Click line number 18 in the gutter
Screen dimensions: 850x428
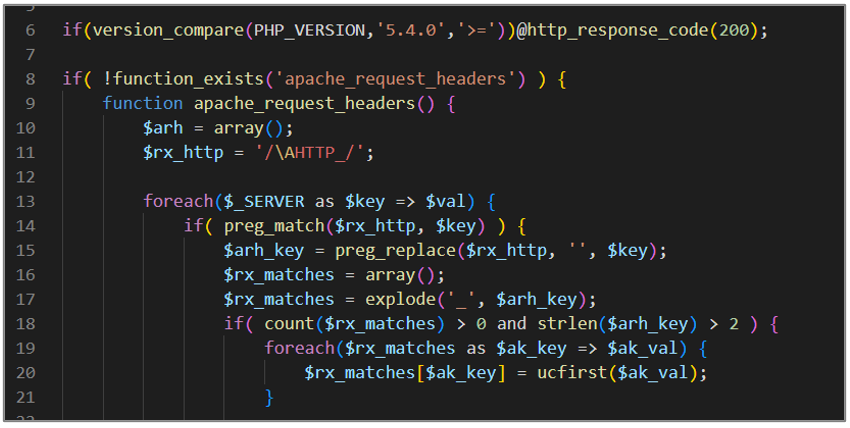[25, 324]
